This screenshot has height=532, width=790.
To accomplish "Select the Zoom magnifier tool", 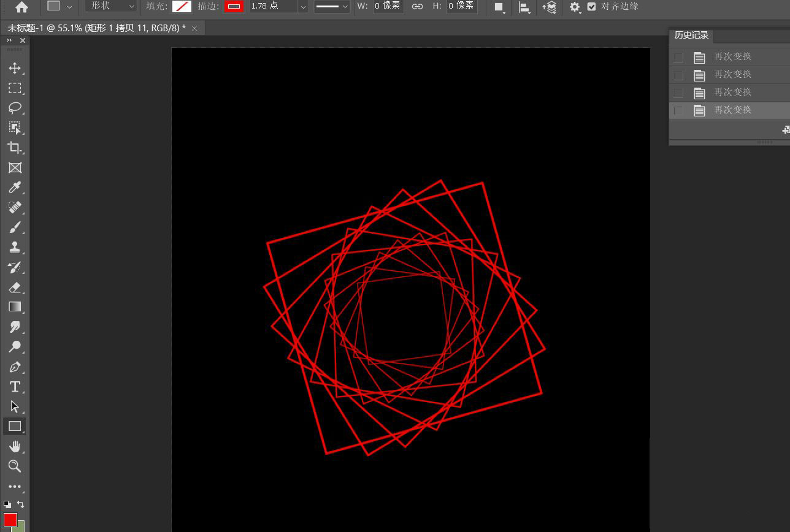I will click(x=15, y=466).
